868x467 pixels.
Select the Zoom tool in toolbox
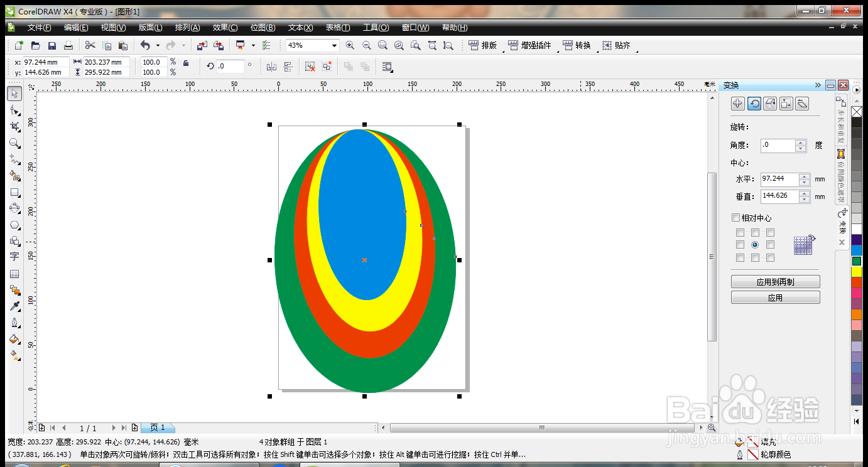pyautogui.click(x=14, y=143)
